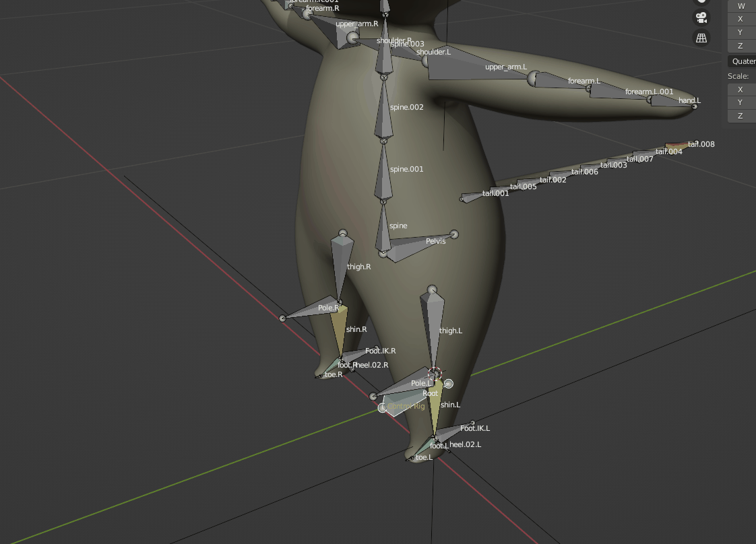The image size is (756, 544).
Task: Open the Quaternion rotation mode dropdown
Action: 742,61
